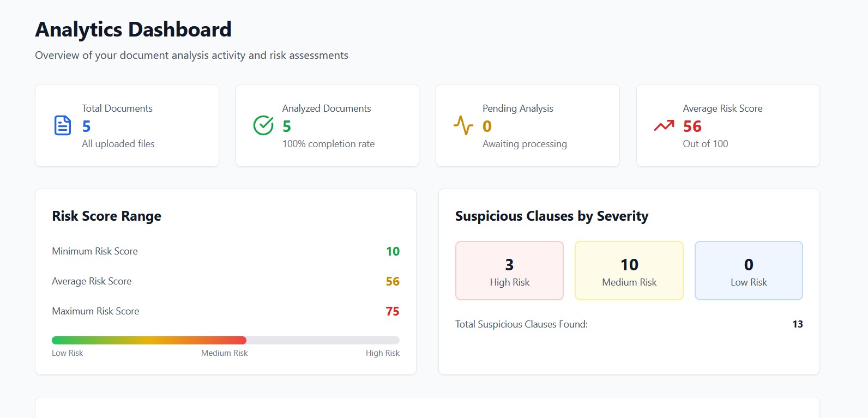
Task: Click the Average Risk Score card title
Action: (723, 108)
